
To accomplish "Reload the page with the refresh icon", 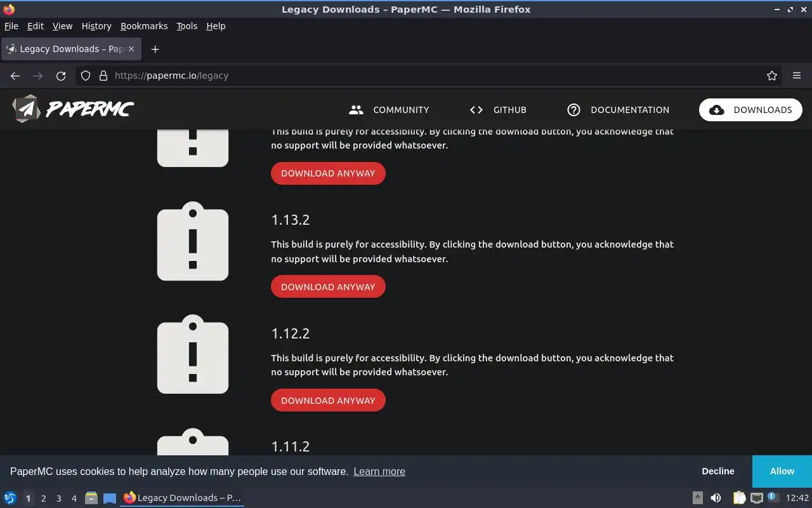I will pos(61,76).
